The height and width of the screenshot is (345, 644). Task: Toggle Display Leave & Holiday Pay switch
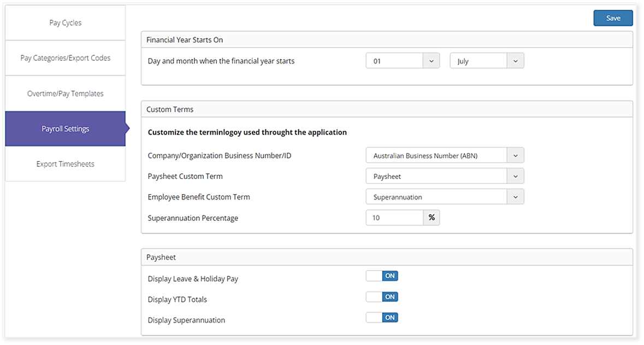point(382,276)
